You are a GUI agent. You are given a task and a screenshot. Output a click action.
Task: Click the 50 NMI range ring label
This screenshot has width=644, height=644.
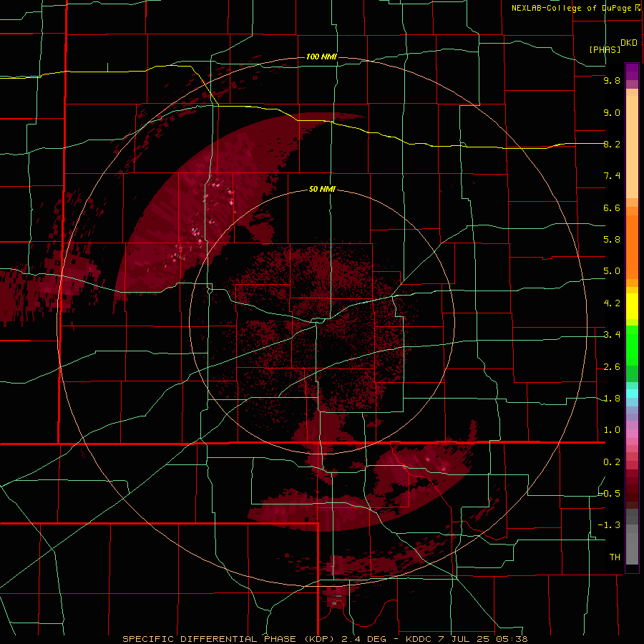pos(322,189)
